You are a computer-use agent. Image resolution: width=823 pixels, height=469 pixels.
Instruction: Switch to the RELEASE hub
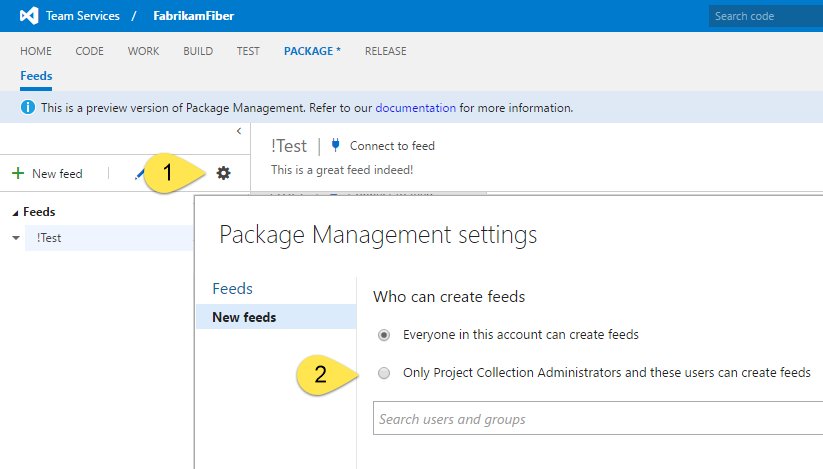coord(385,51)
